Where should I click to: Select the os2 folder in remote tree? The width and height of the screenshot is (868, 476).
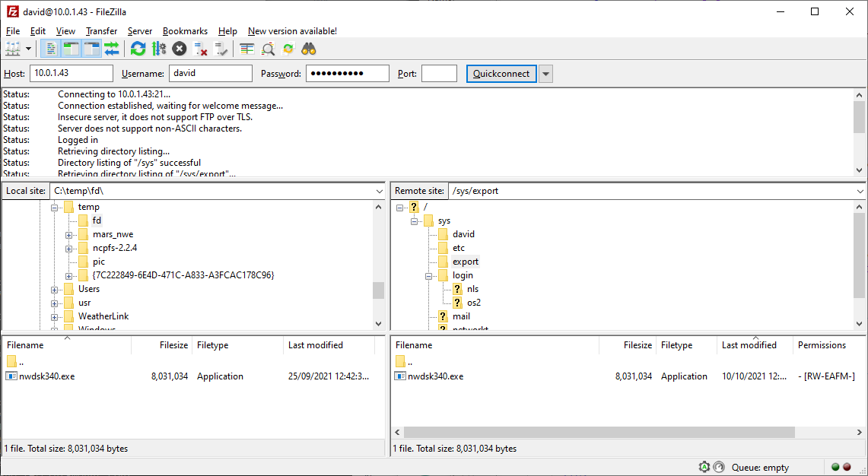474,303
